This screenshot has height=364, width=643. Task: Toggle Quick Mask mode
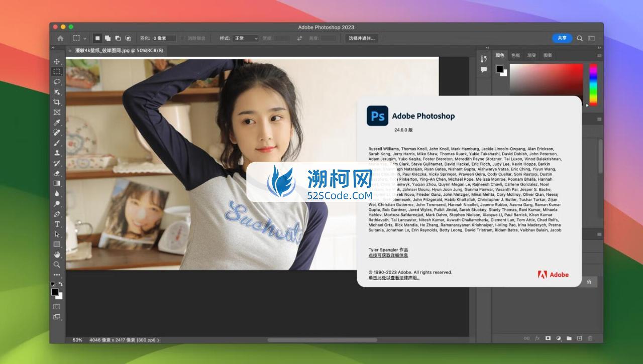(57, 306)
